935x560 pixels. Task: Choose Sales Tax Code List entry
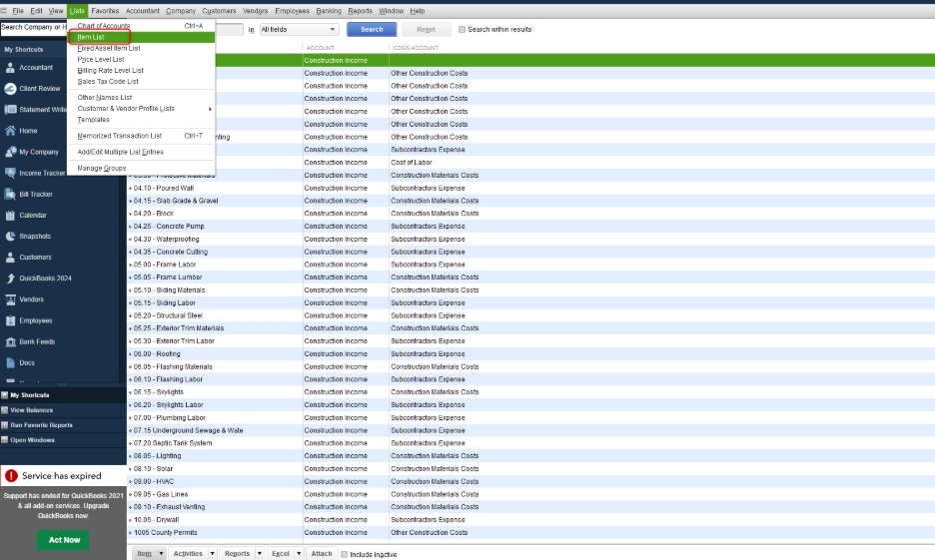tap(141, 82)
